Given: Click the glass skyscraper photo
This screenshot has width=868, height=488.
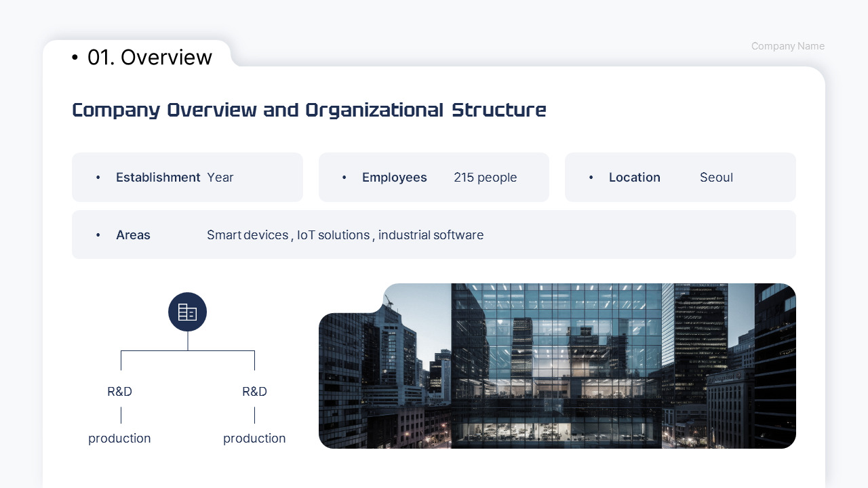Looking at the screenshot, I should tap(557, 366).
